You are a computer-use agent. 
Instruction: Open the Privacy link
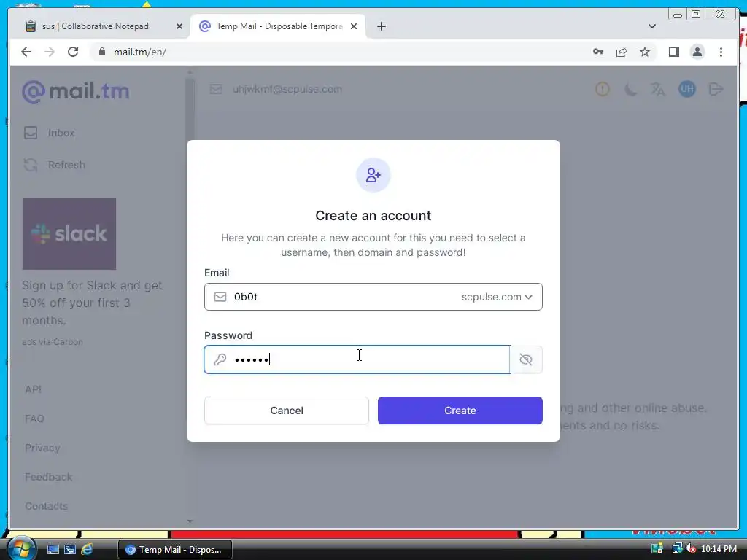[43, 448]
